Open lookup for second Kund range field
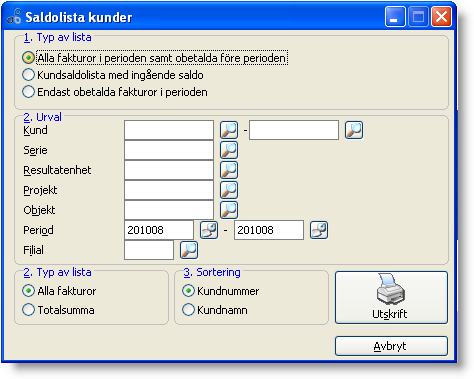Viewport: 474px width, 379px height. click(354, 130)
